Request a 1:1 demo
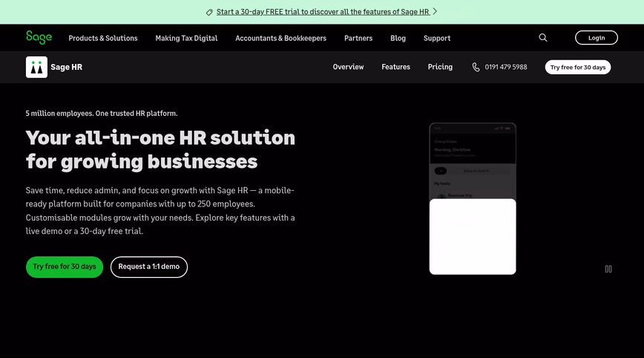This screenshot has height=358, width=644. pyautogui.click(x=149, y=267)
